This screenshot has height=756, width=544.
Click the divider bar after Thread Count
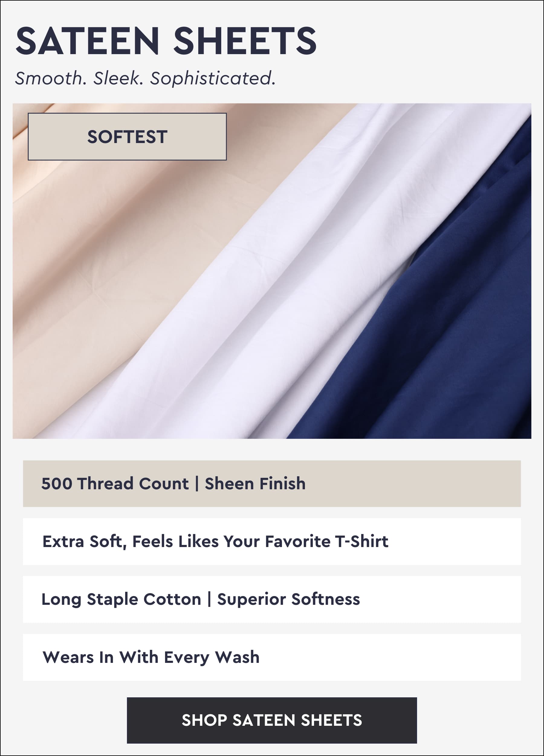tap(197, 484)
